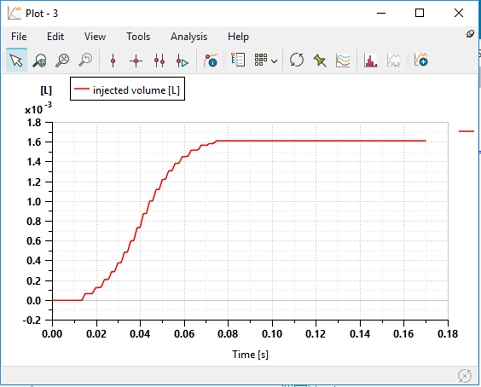The width and height of the screenshot is (481, 387).
Task: Show curve information icon
Action: [210, 60]
